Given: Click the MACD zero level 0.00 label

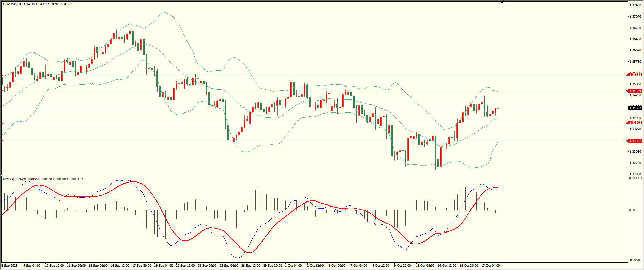Looking at the screenshot, I should (632, 210).
